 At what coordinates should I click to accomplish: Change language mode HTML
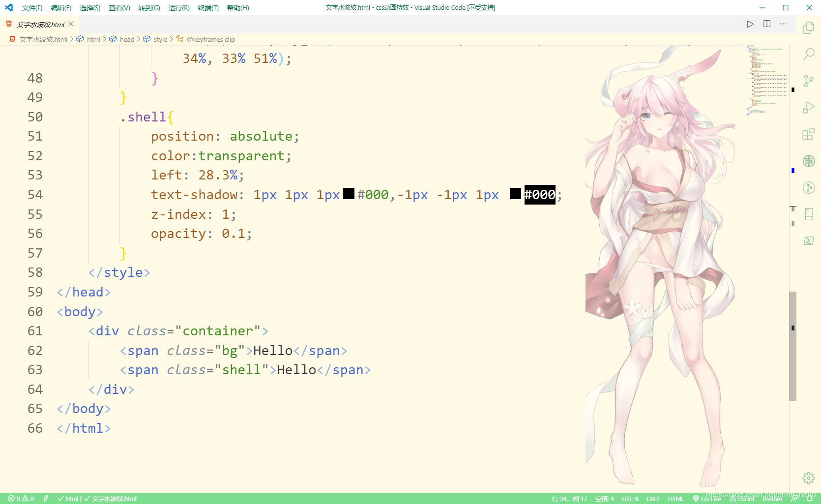675,499
